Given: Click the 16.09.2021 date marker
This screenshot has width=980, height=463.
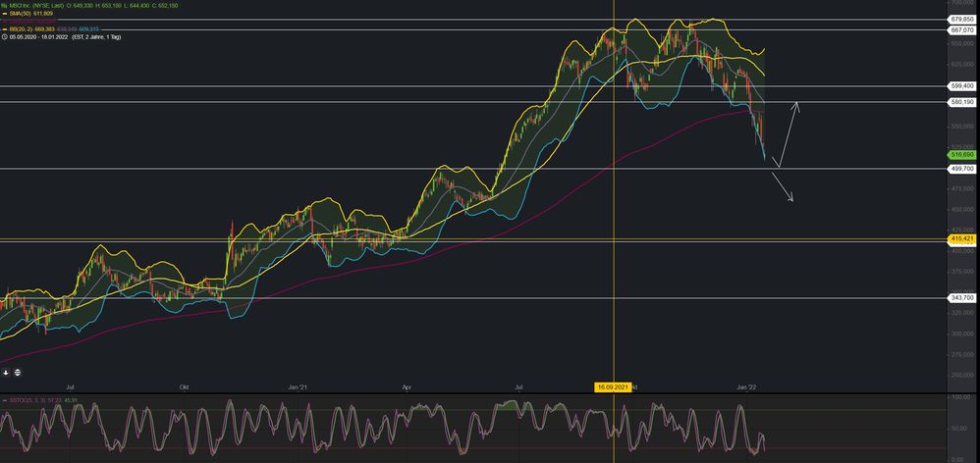Looking at the screenshot, I should [x=613, y=387].
